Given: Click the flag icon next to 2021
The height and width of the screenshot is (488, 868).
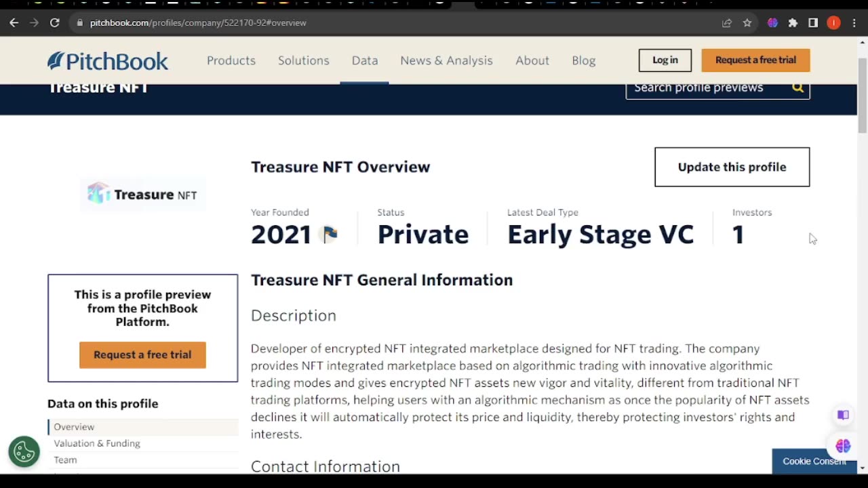Looking at the screenshot, I should point(330,235).
